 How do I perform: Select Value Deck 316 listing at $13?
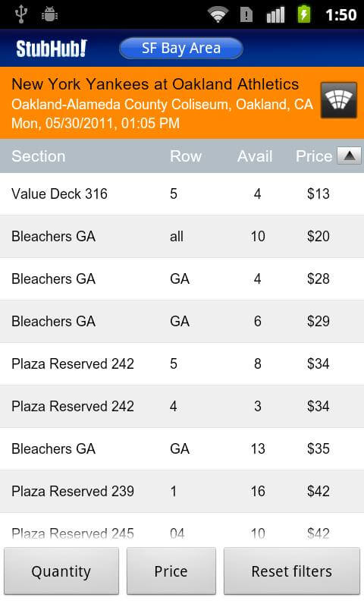(x=182, y=194)
